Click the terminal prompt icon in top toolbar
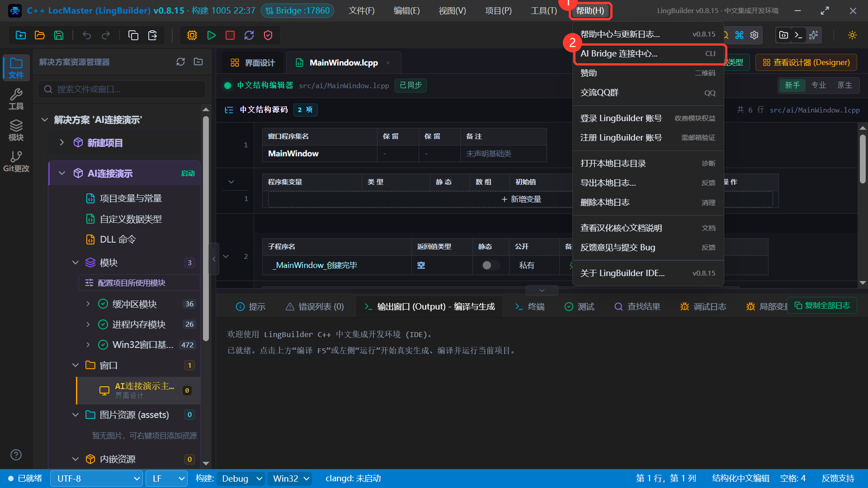The height and width of the screenshot is (488, 868). coord(799,35)
